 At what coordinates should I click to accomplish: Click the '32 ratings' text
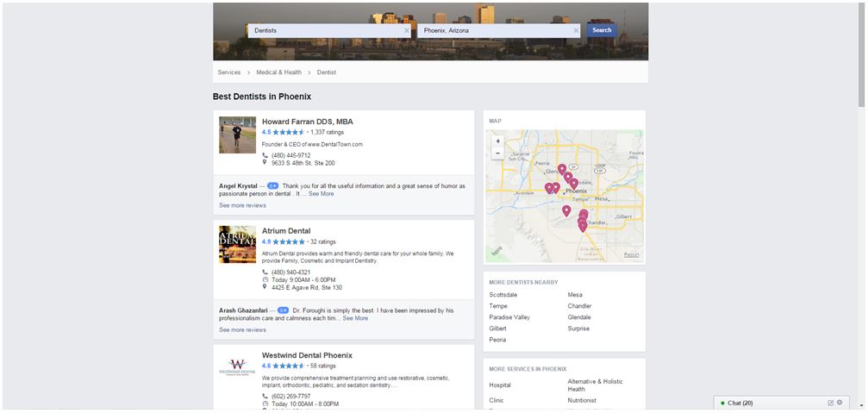click(322, 242)
